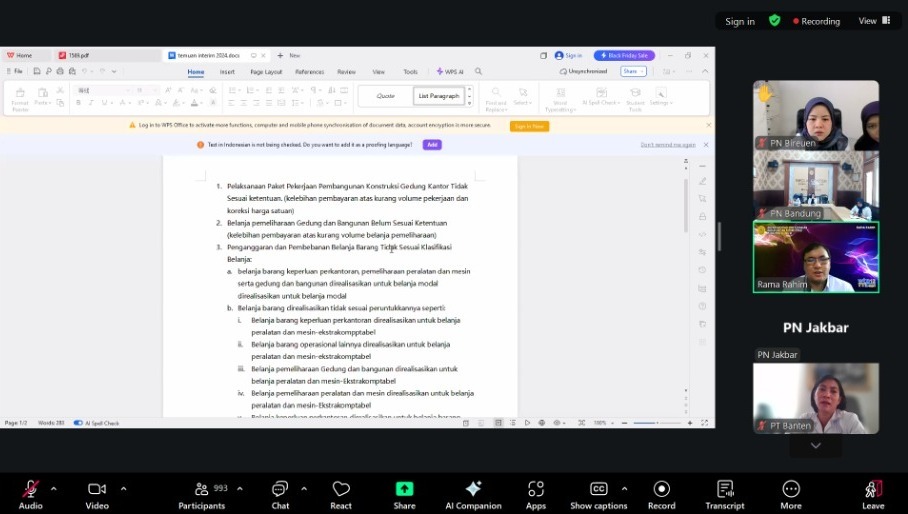Launch the AI Companion
Screen dimensions: 908x514
click(473, 489)
